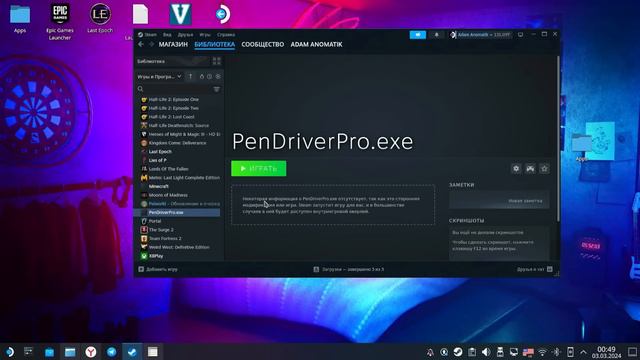
Task: Open Last Epoch desktop shortcut
Action: 100,18
